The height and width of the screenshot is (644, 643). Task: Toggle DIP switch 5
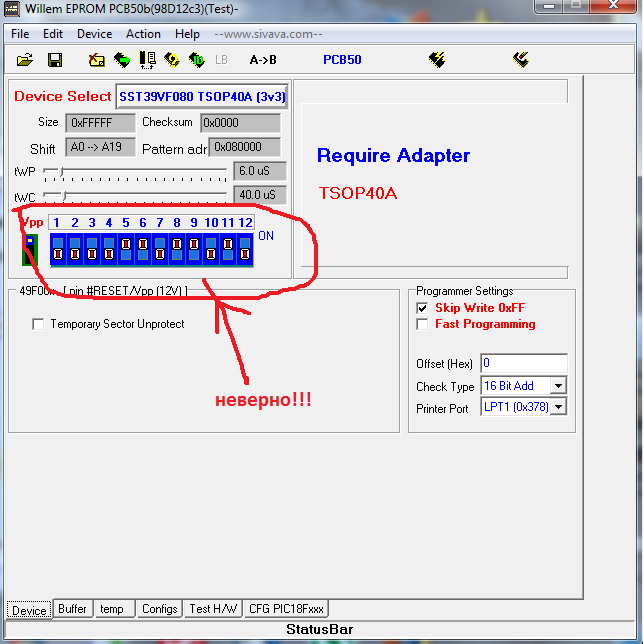click(x=126, y=250)
